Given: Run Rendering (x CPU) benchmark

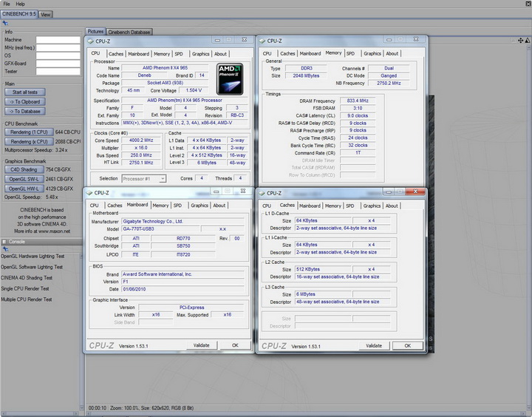Looking at the screenshot, I should click(29, 142).
